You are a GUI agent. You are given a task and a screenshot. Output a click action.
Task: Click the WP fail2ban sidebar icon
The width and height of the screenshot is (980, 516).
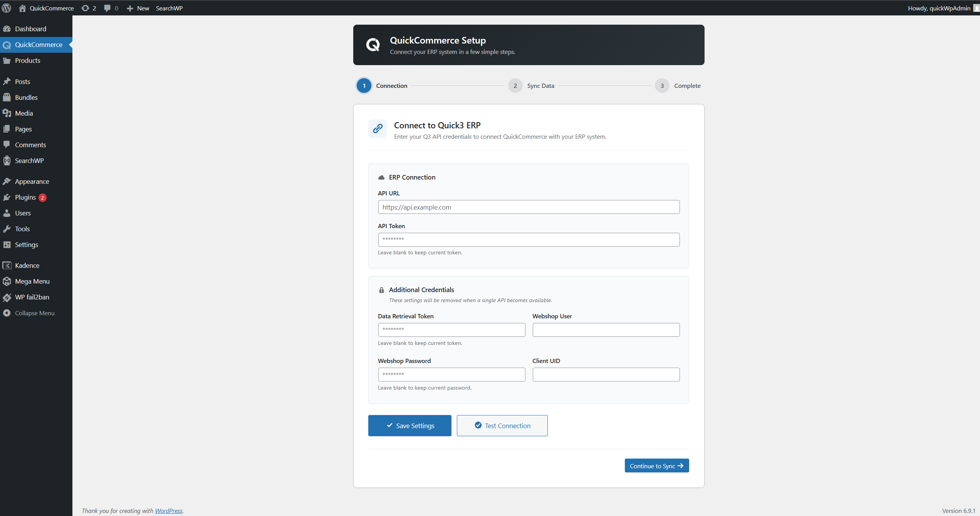tap(7, 297)
